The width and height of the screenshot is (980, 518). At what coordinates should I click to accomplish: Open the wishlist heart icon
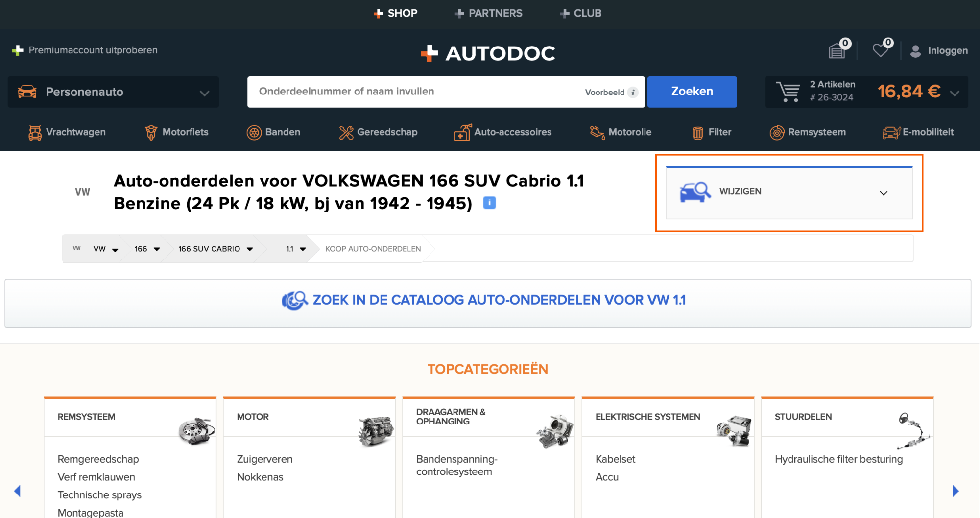point(881,50)
